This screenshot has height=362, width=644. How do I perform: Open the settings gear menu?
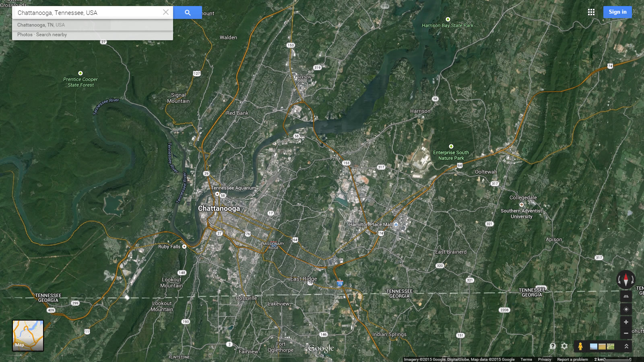(x=564, y=346)
